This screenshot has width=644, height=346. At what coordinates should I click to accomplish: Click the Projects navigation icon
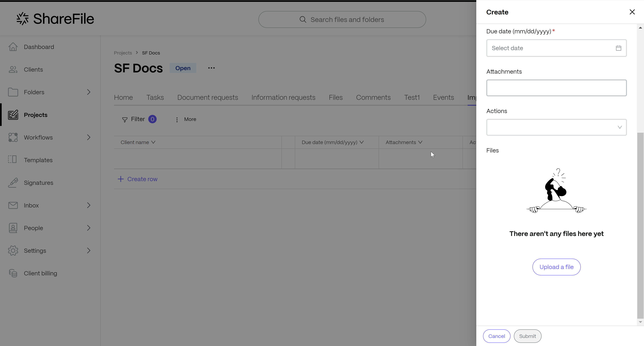click(x=13, y=115)
